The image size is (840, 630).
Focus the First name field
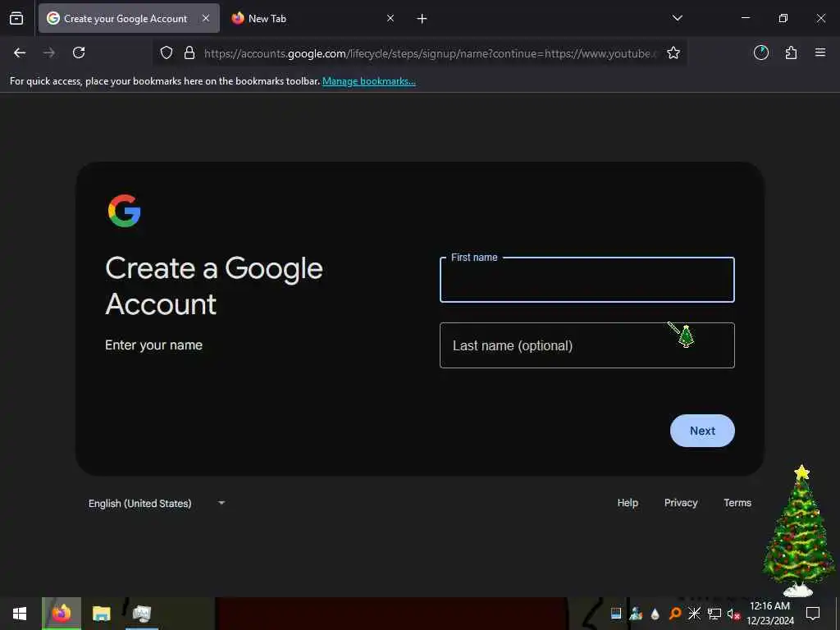587,280
